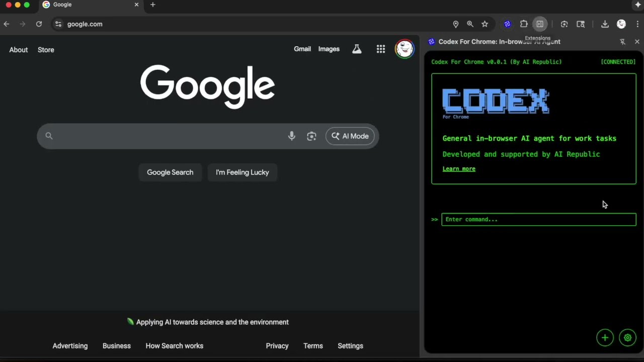Click the Google logo
644x362 pixels.
(x=207, y=86)
